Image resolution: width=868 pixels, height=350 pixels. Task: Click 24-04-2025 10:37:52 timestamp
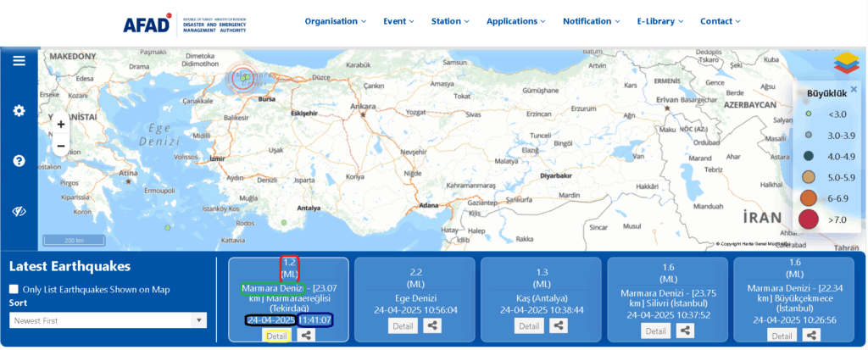tap(667, 314)
